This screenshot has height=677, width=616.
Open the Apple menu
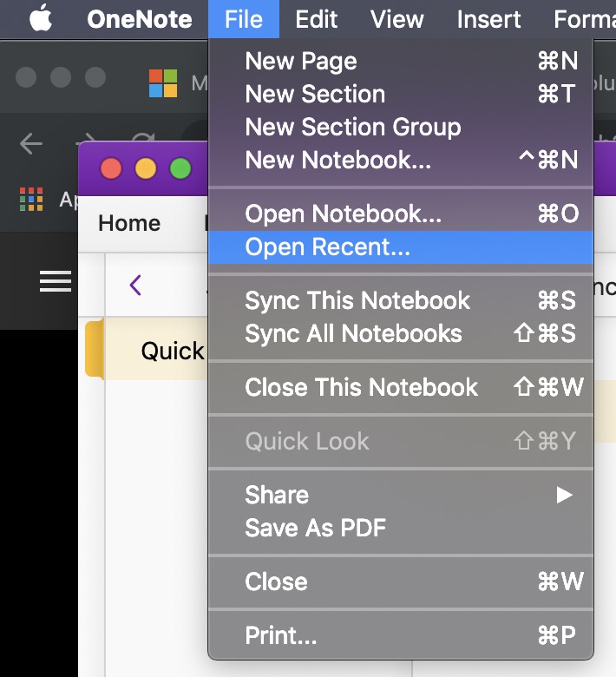(41, 18)
